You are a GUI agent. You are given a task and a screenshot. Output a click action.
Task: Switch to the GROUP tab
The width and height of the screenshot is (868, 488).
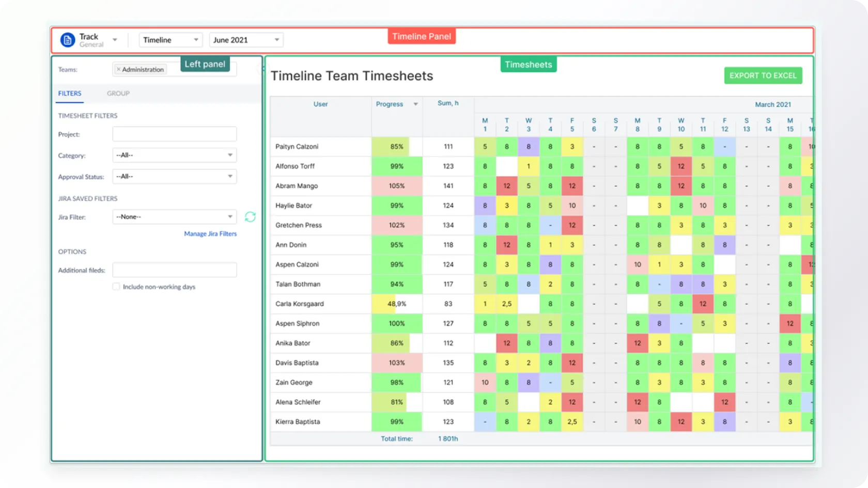[118, 93]
